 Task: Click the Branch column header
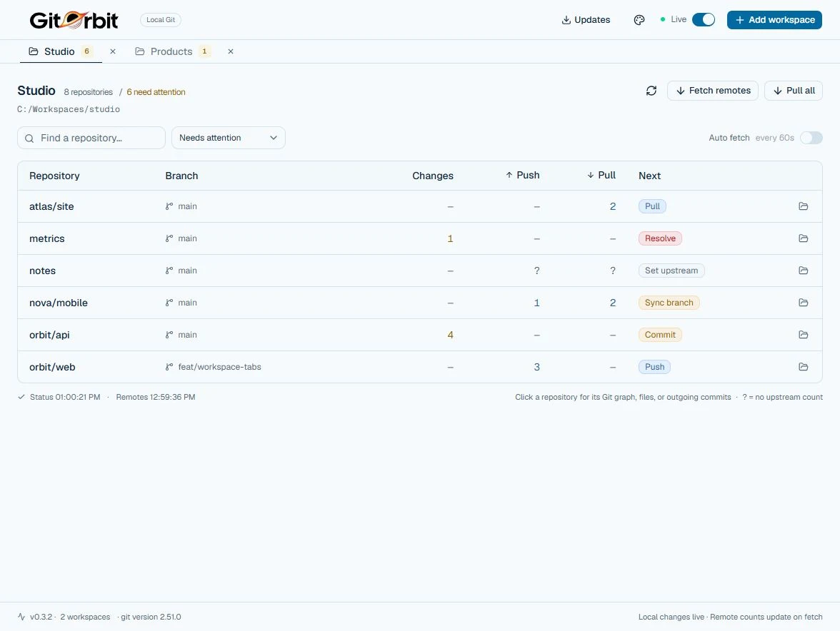(181, 176)
